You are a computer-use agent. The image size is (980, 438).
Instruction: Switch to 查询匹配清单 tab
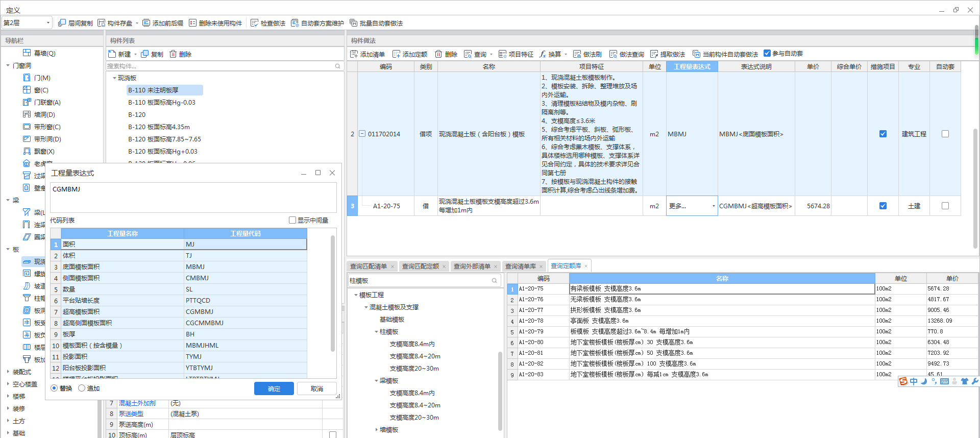(x=369, y=266)
